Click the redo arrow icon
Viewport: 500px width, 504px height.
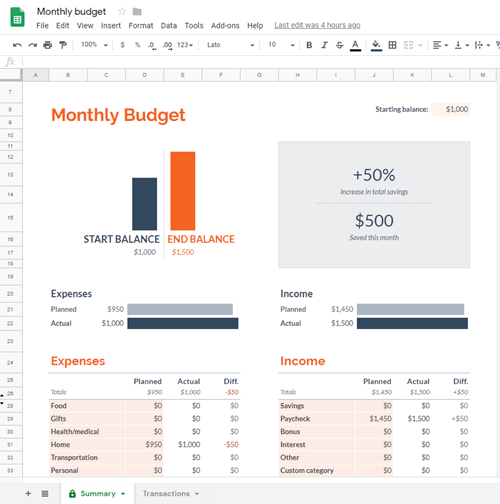click(32, 45)
